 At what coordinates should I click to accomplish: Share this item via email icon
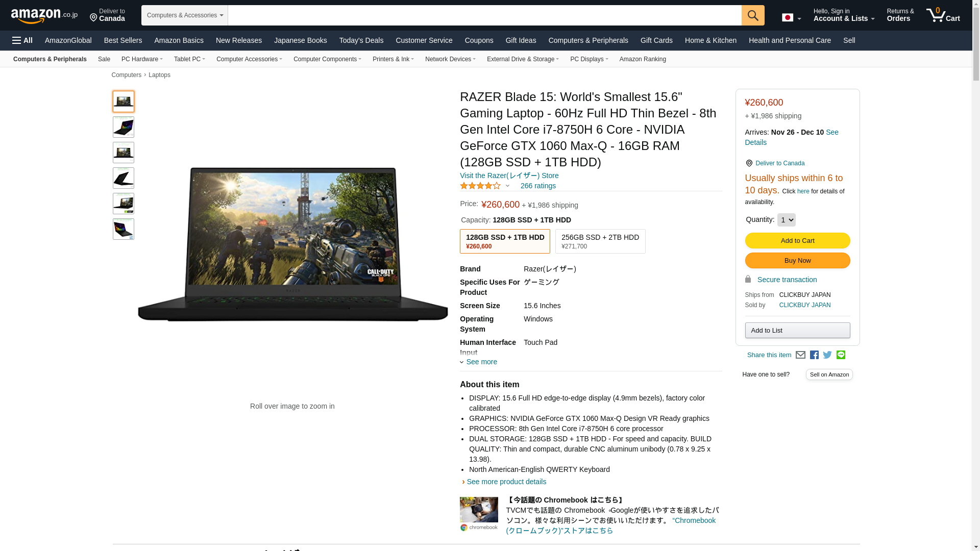(x=800, y=355)
